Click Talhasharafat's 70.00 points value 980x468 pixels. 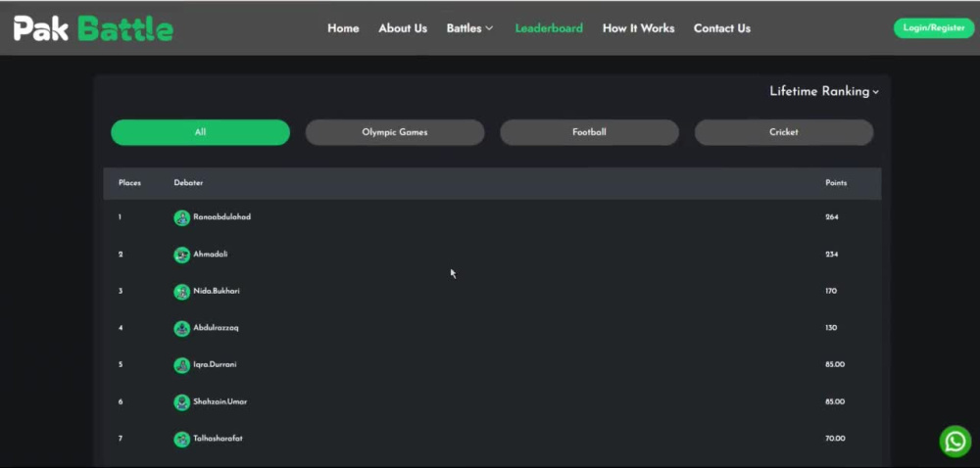[835, 438]
